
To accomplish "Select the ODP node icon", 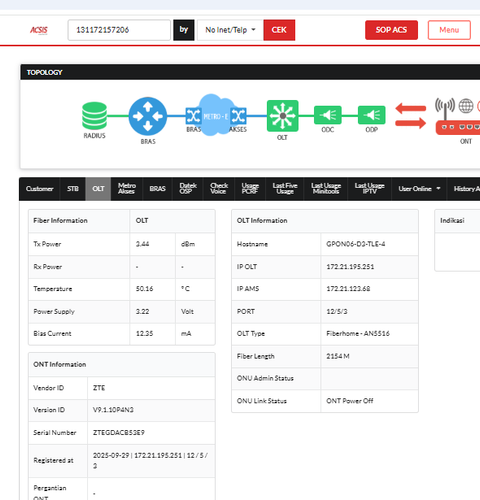I will pyautogui.click(x=371, y=115).
